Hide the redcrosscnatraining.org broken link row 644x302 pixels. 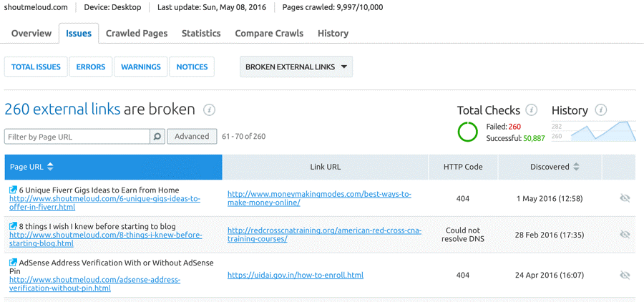(625, 234)
